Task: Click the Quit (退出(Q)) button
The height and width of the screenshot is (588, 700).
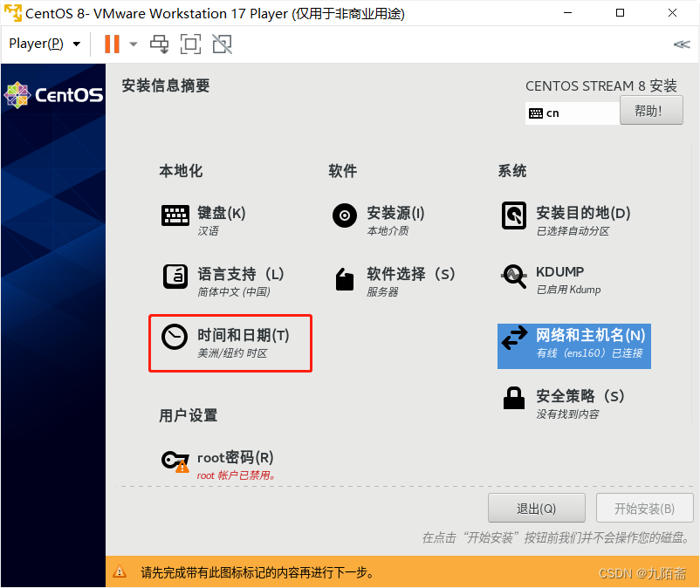Action: (x=537, y=508)
